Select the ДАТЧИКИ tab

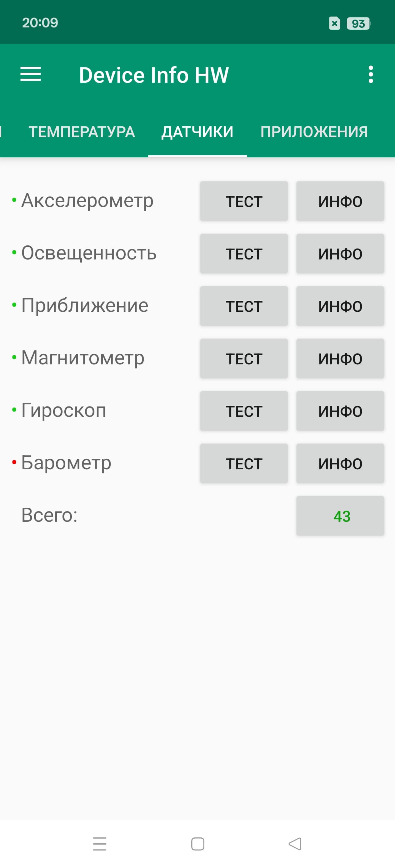point(197,132)
